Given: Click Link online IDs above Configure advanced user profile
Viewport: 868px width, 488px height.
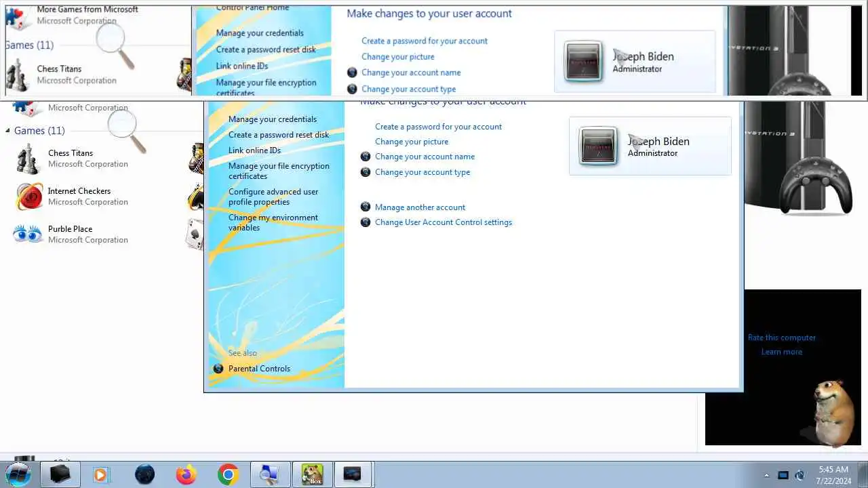Looking at the screenshot, I should pos(254,150).
